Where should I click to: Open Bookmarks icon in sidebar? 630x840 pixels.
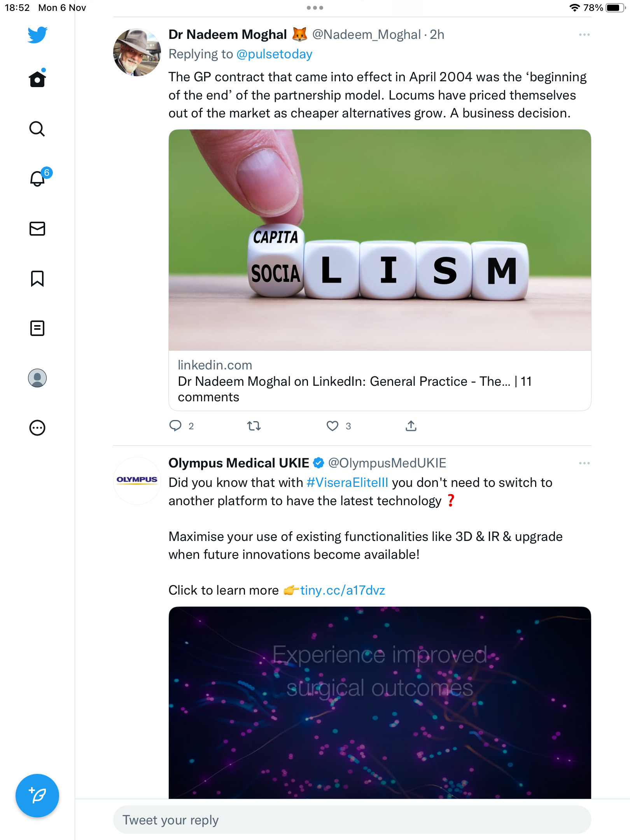(37, 278)
